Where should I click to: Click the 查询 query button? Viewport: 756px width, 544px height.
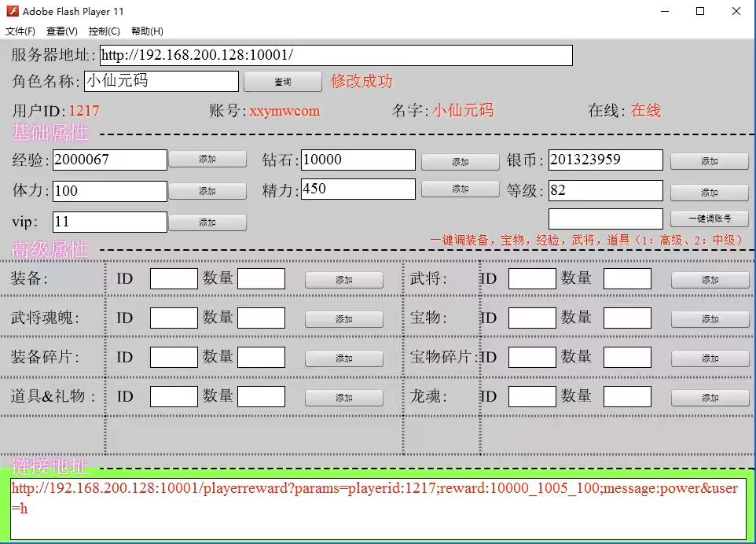pos(283,82)
